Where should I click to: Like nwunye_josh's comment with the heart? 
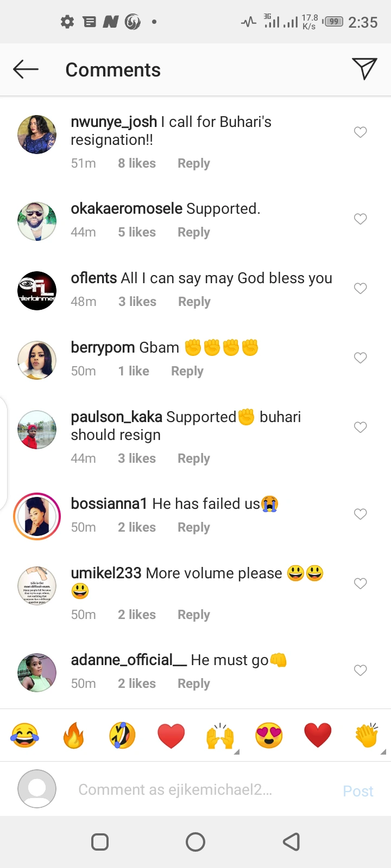(x=360, y=132)
